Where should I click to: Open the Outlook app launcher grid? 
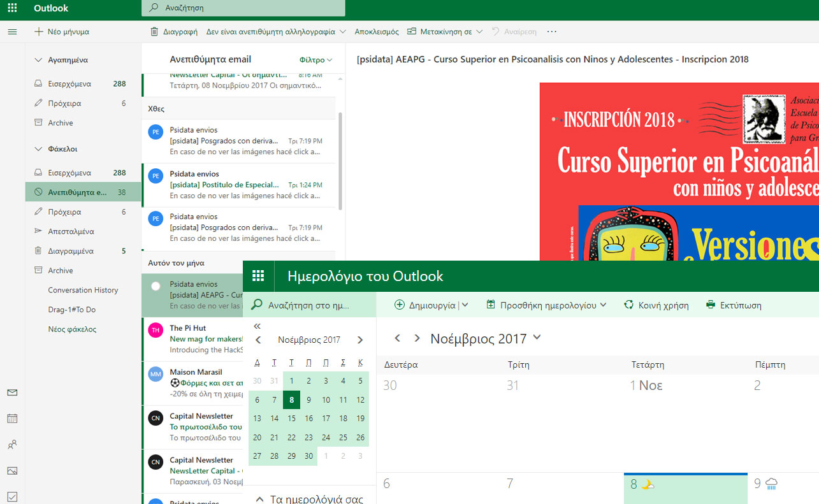12,8
